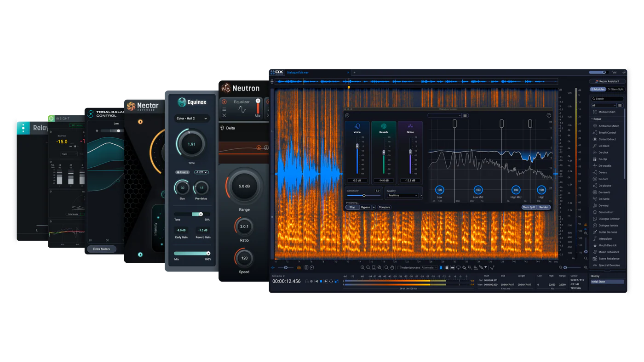
Task: Open the module list view menu icon
Action: (x=620, y=106)
